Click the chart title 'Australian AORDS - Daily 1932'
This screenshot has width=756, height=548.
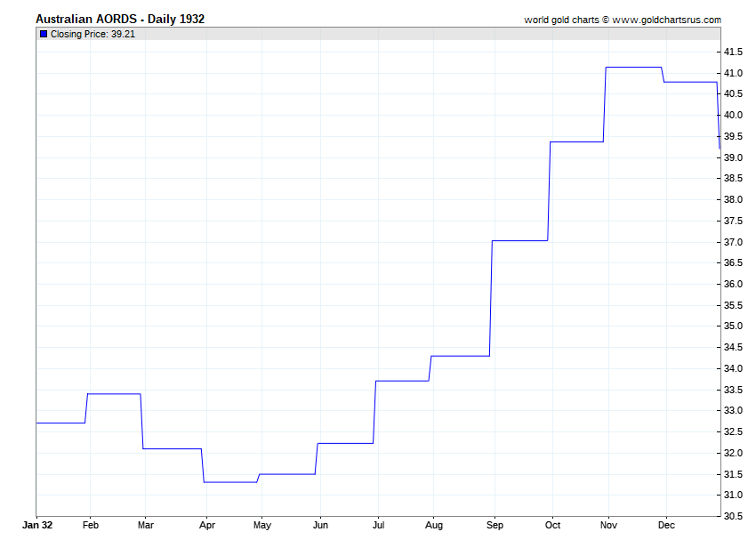pos(120,19)
